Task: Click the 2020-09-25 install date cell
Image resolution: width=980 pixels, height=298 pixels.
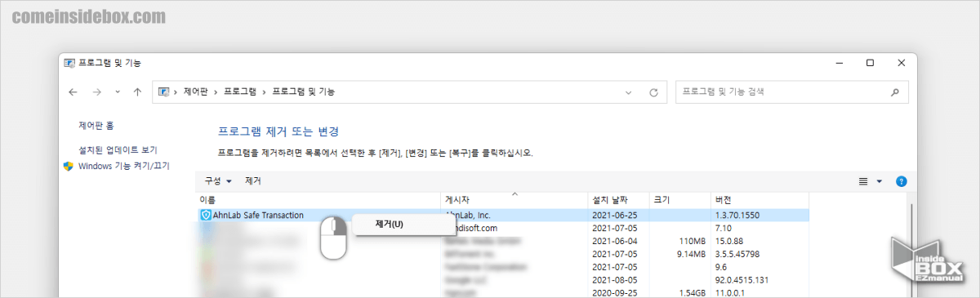Action: click(614, 292)
